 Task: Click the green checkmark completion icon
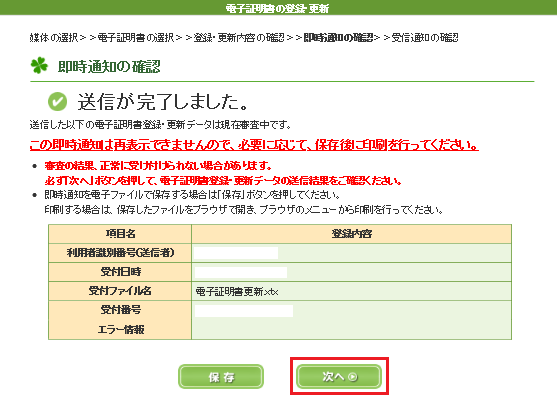(57, 102)
